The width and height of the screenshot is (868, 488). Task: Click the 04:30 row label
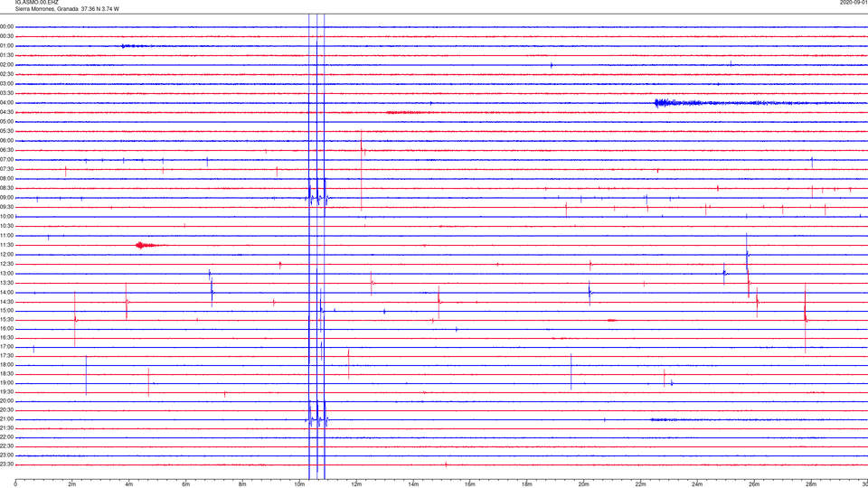6,112
